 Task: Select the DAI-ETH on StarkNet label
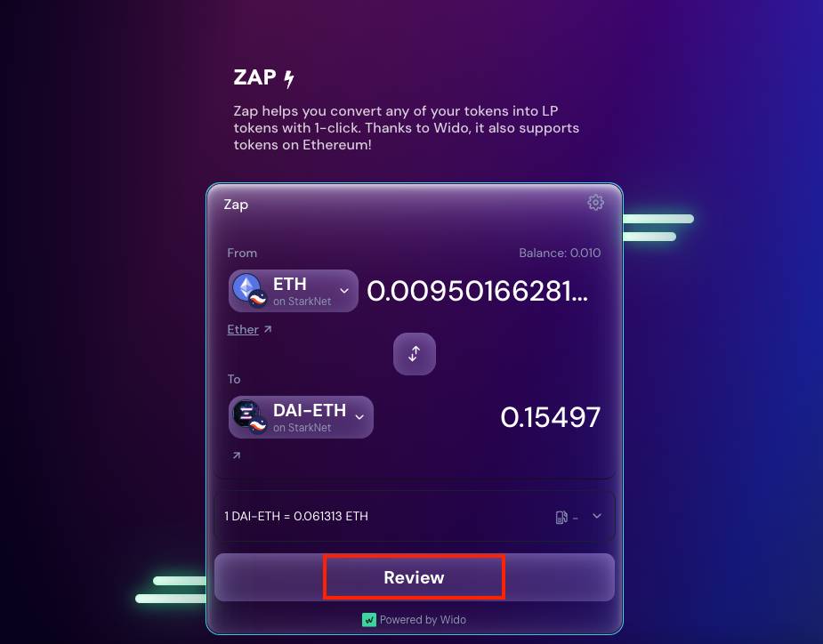coord(309,417)
